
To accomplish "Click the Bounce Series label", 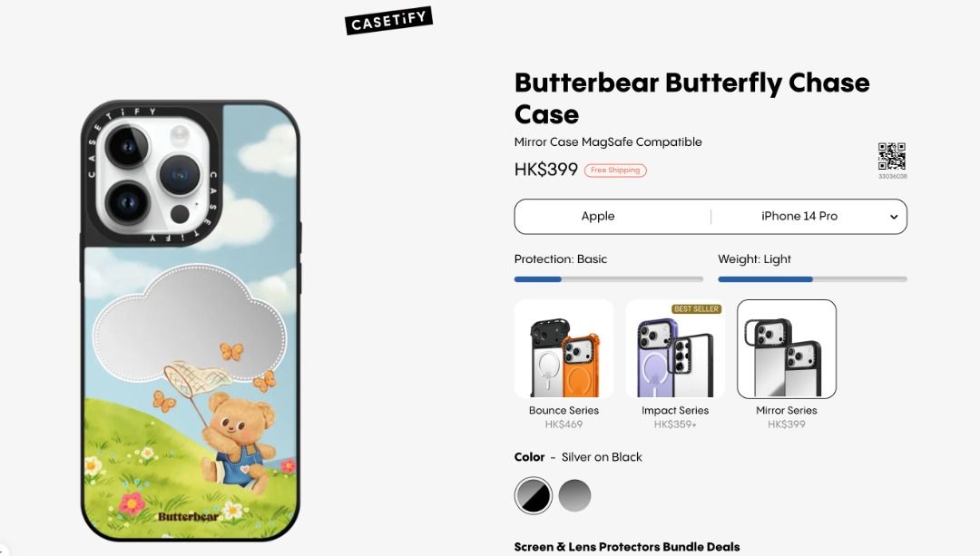I will point(563,411).
